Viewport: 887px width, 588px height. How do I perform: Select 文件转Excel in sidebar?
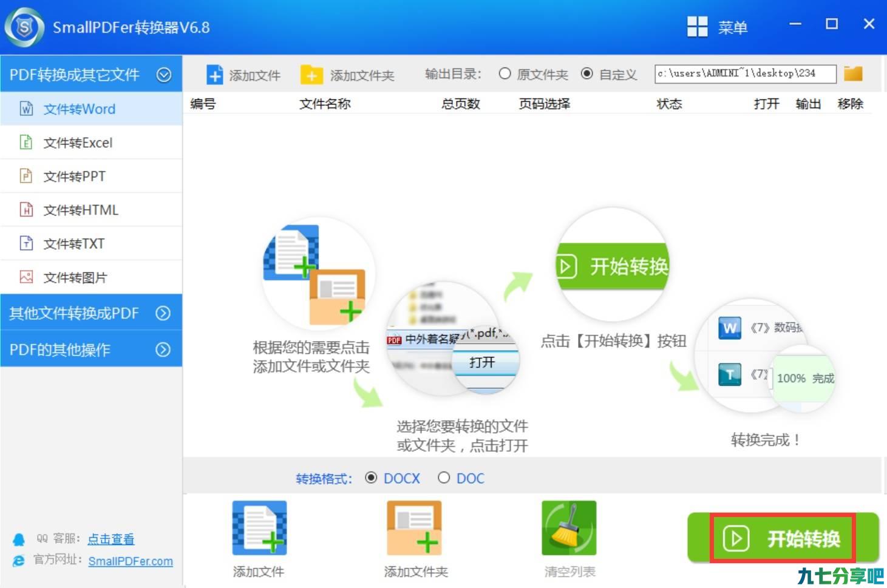(91, 143)
